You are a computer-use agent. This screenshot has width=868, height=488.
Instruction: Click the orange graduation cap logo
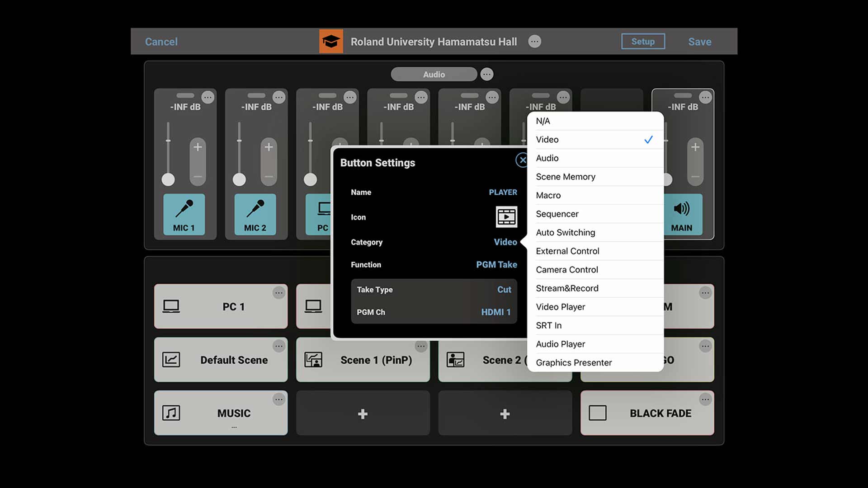(x=331, y=42)
